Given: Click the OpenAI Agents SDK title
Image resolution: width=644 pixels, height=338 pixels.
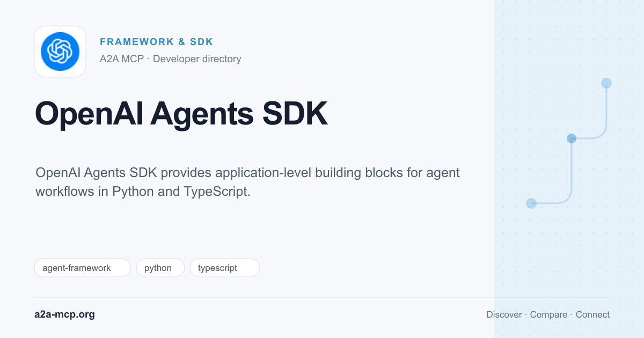Looking at the screenshot, I should [x=181, y=114].
